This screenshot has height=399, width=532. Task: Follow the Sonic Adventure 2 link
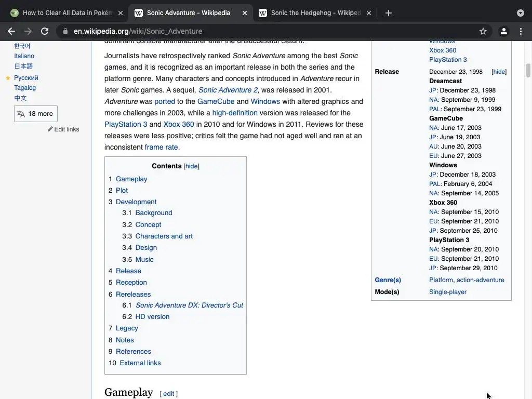tap(228, 90)
